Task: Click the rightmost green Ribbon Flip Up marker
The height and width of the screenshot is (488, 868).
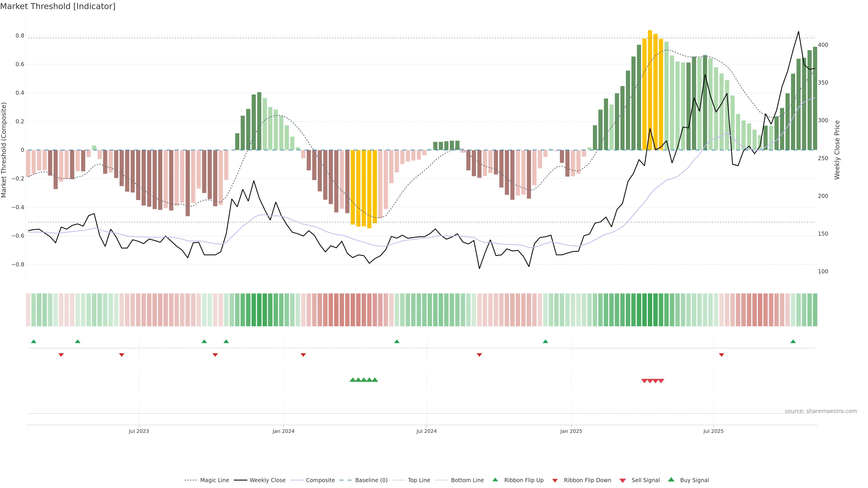Action: 793,342
